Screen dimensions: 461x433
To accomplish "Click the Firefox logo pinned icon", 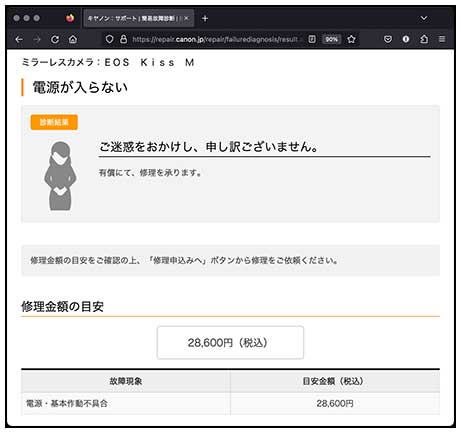I will [70, 18].
